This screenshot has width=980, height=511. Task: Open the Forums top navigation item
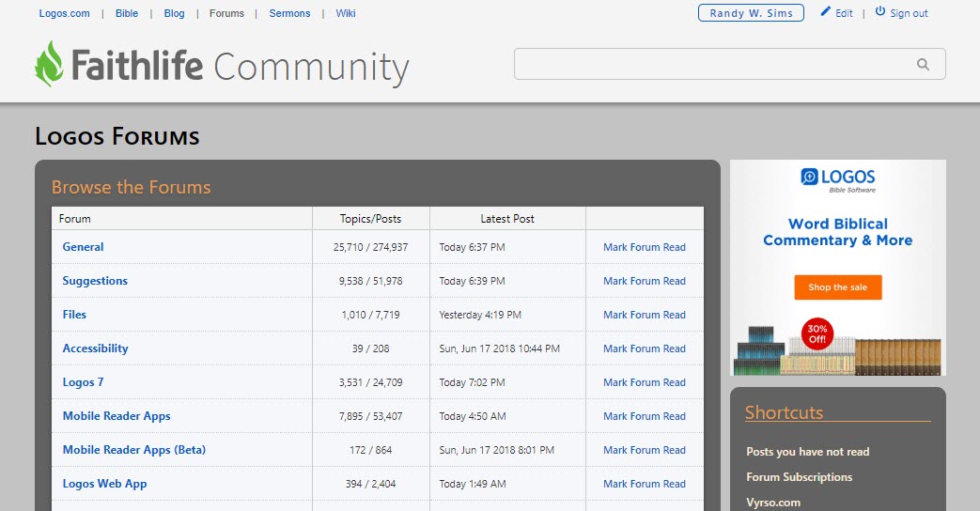pos(226,13)
